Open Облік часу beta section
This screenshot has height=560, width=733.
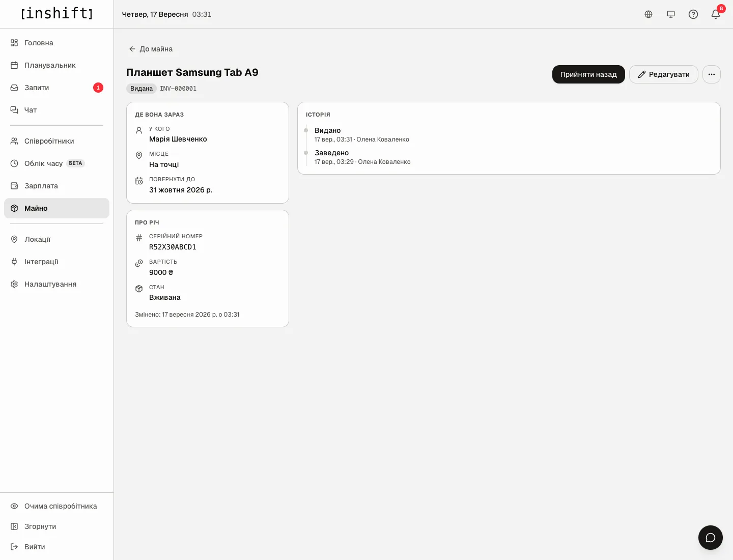pyautogui.click(x=57, y=163)
